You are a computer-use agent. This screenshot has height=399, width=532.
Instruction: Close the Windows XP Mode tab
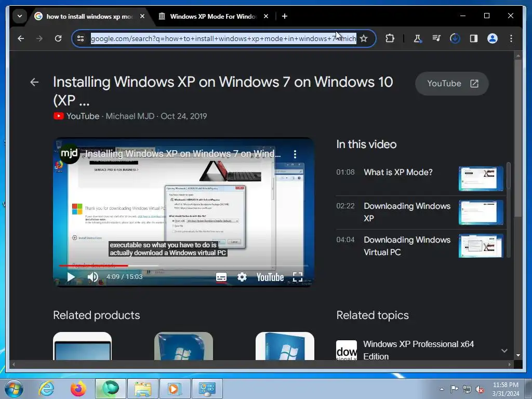(266, 16)
